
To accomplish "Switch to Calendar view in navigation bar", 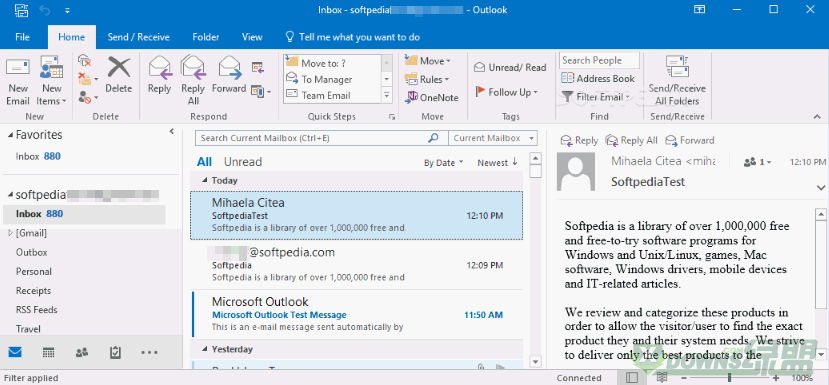I will pos(49,352).
